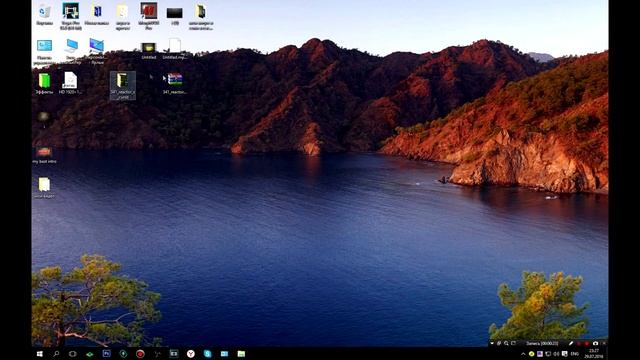Select the highlighted 341_reaction folder icon

coord(122,86)
